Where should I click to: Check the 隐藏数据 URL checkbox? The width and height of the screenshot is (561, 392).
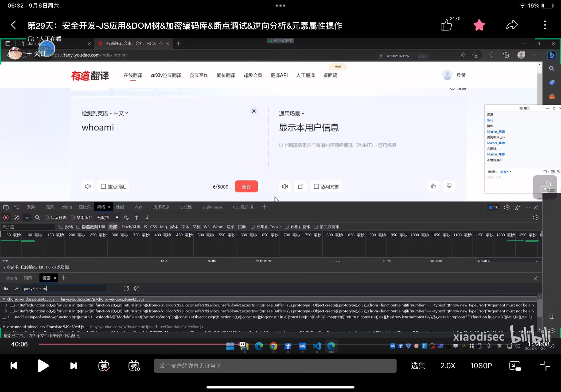tap(78, 227)
